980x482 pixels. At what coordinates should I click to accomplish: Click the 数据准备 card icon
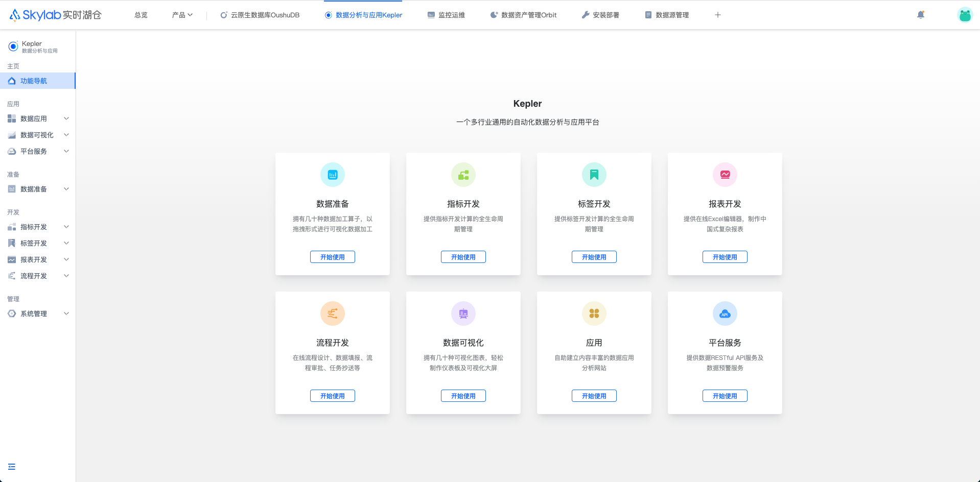pos(333,175)
